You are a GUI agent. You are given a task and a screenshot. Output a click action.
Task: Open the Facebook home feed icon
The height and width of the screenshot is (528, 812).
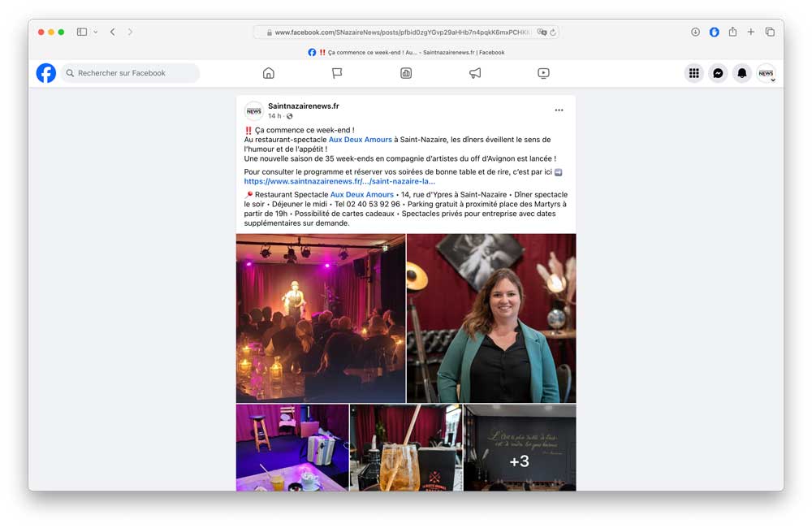(x=269, y=73)
